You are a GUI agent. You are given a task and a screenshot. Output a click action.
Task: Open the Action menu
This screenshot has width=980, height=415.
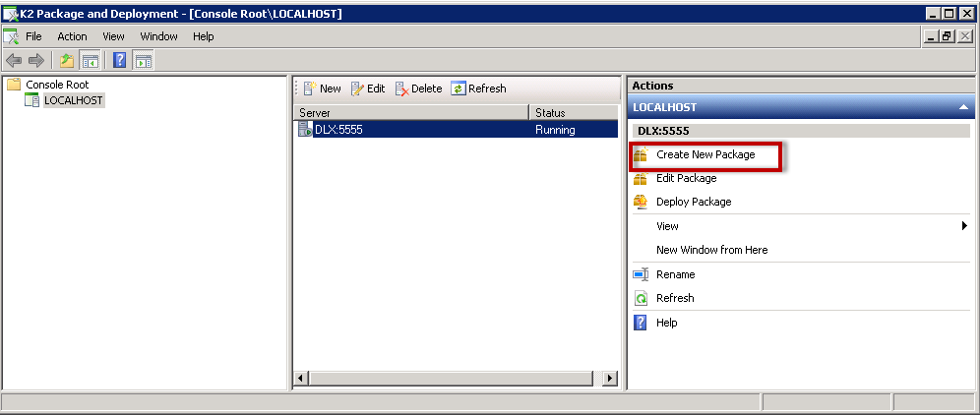[x=73, y=36]
